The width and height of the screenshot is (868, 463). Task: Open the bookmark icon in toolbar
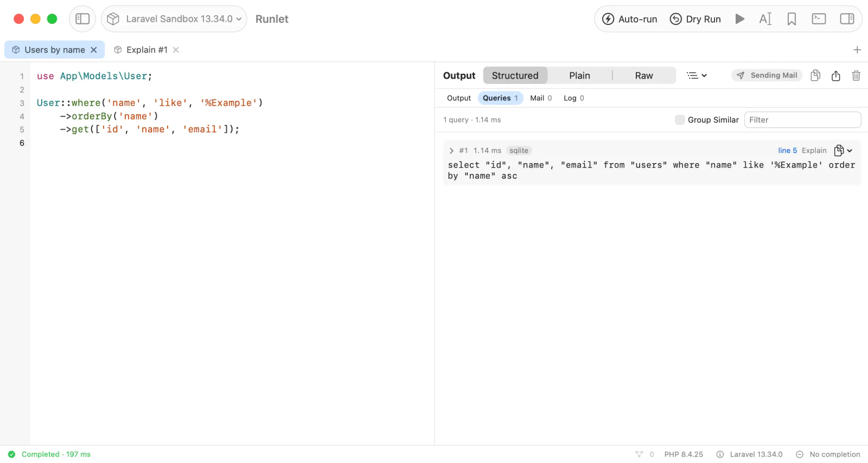[x=792, y=19]
